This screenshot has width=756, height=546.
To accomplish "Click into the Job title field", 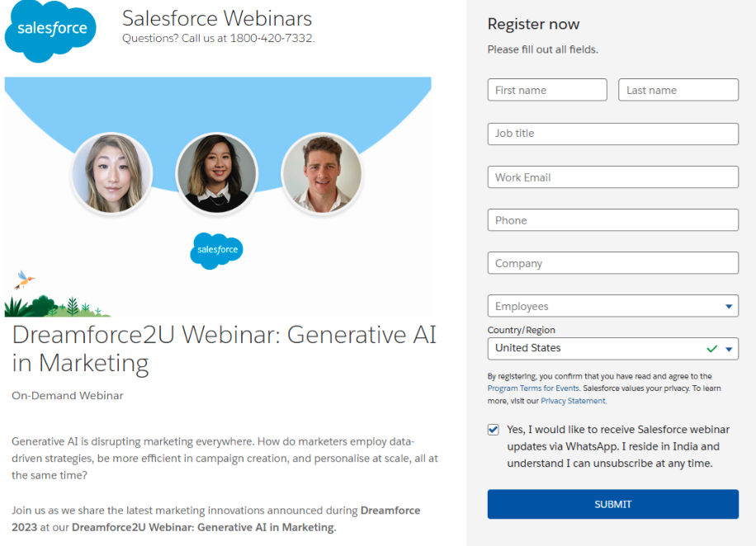I will pyautogui.click(x=612, y=134).
